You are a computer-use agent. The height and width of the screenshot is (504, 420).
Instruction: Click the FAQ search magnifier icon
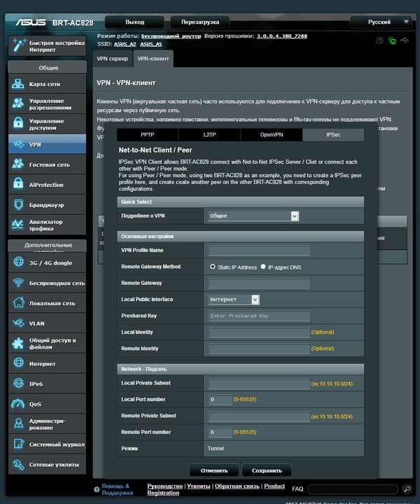[x=407, y=489]
